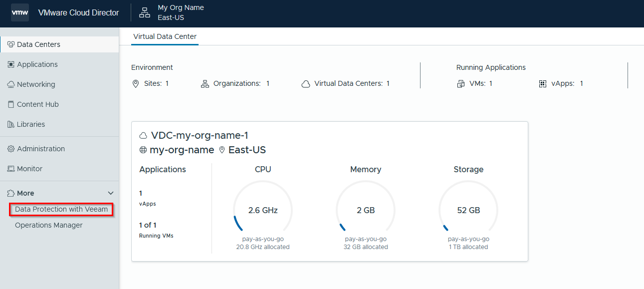This screenshot has height=289, width=644.
Task: Click the 'Sites: 1' text
Action: 156,84
